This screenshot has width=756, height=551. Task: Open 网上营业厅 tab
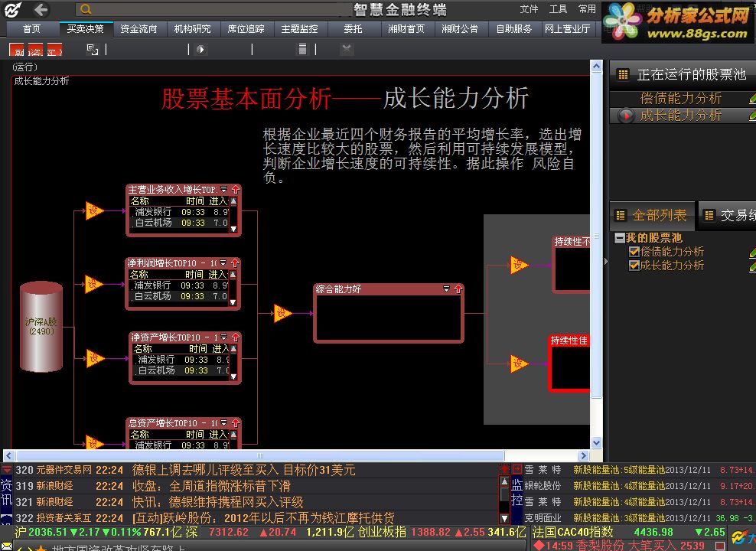pyautogui.click(x=568, y=29)
